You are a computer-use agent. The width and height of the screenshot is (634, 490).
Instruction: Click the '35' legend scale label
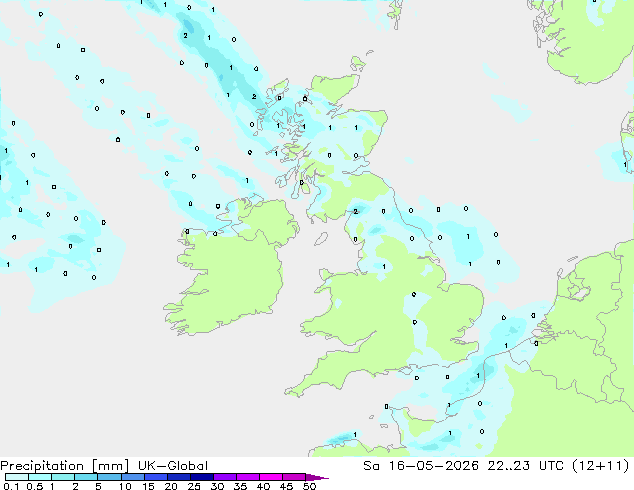[x=240, y=486]
